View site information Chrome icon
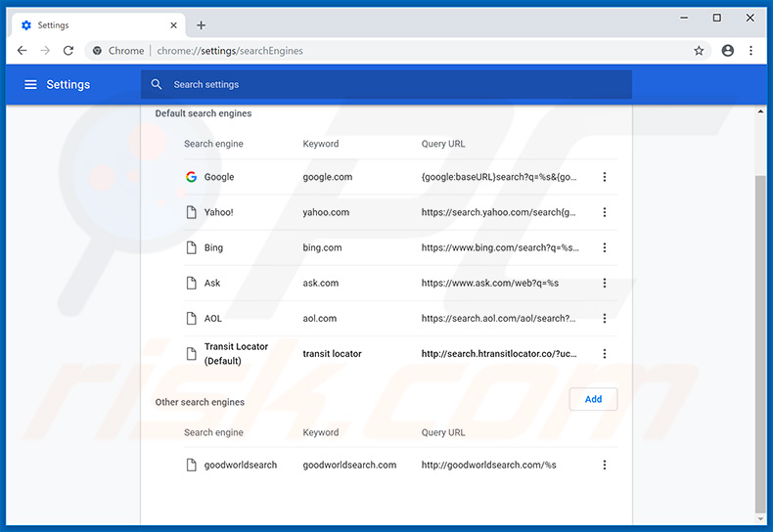The height and width of the screenshot is (532, 773). coord(97,50)
